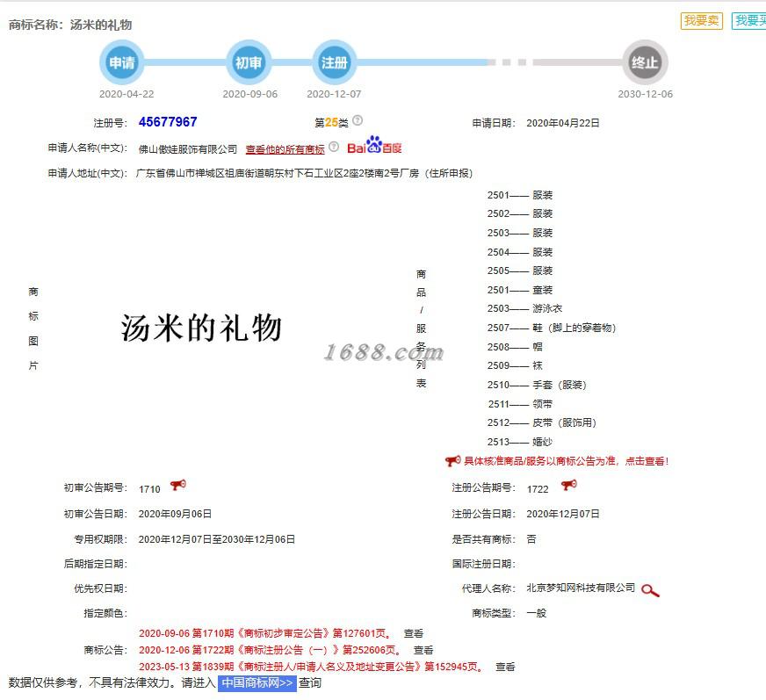The width and height of the screenshot is (766, 700).
Task: Click the help icon beside 第25类
Action: [x=358, y=120]
